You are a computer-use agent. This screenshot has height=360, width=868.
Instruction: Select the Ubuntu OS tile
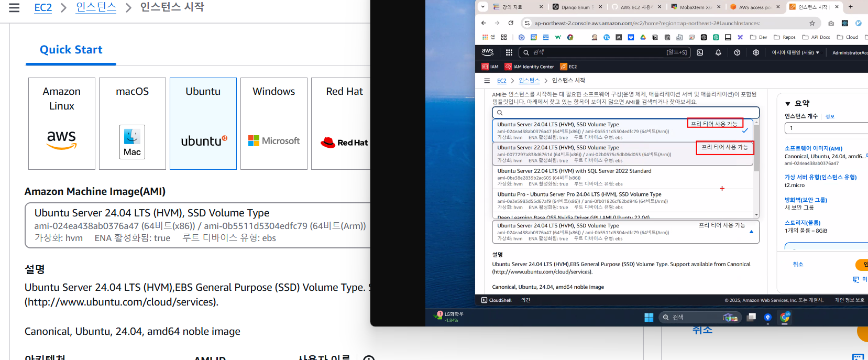(x=203, y=124)
